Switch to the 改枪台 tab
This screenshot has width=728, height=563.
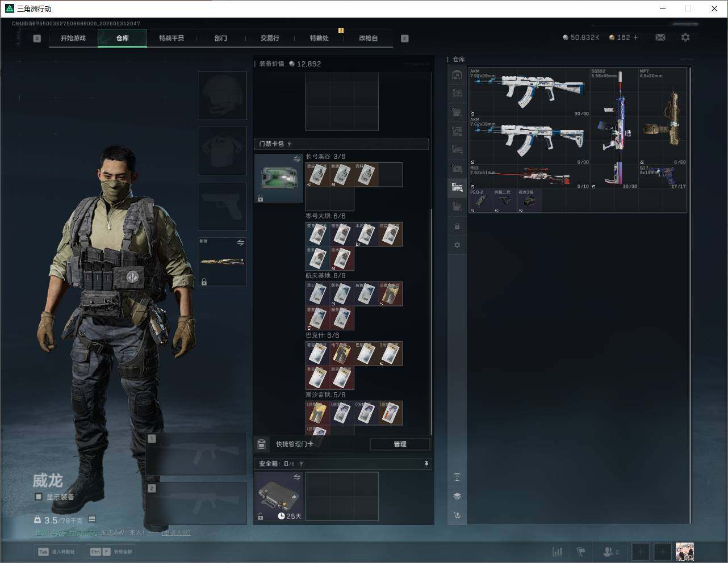(368, 38)
